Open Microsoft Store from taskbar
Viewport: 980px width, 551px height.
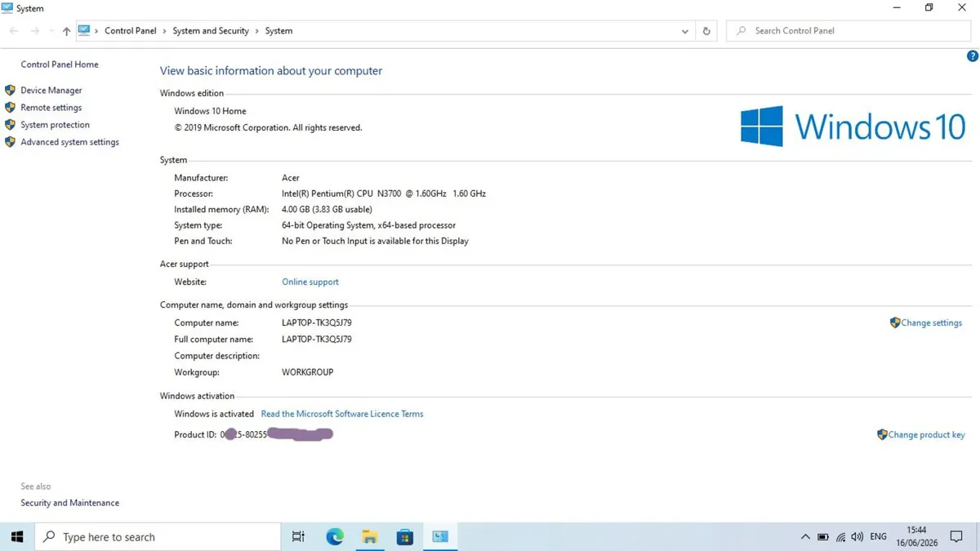click(x=405, y=536)
